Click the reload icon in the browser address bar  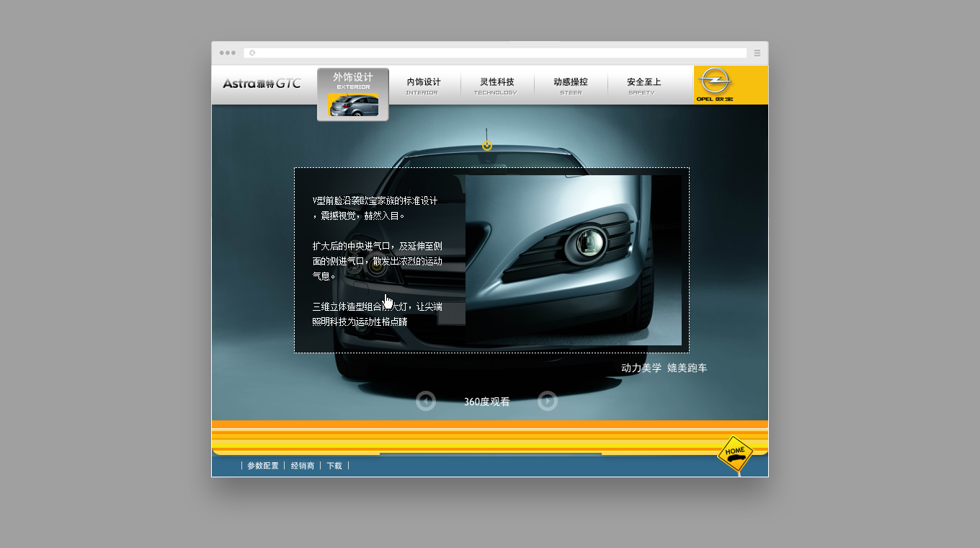click(252, 53)
